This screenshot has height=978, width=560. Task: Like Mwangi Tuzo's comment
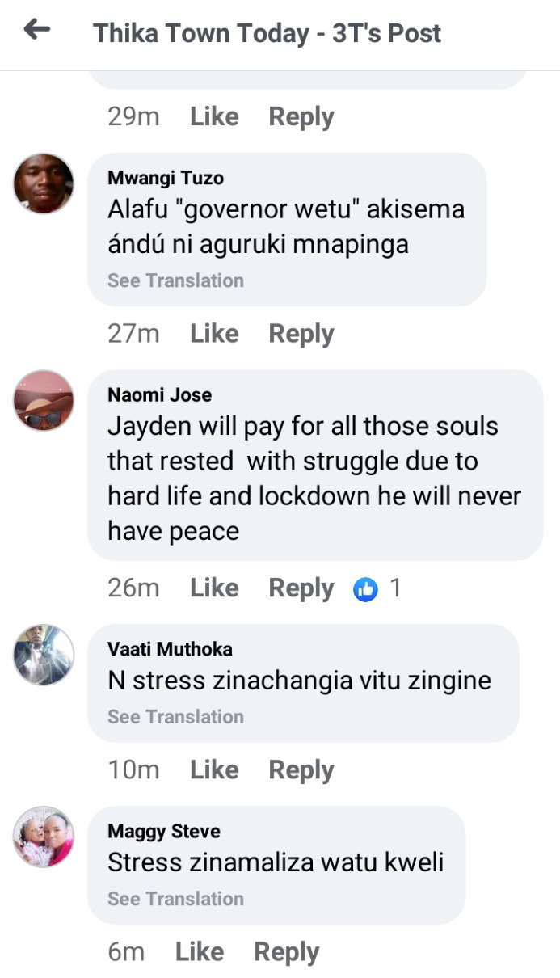coord(214,334)
